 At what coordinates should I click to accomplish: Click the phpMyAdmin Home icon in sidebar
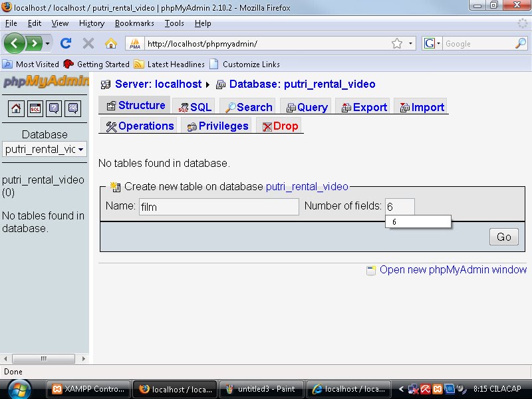(x=16, y=108)
